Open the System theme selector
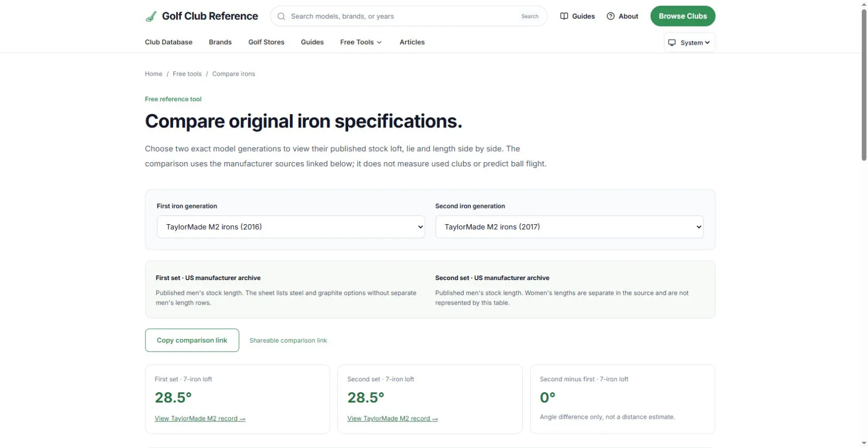The width and height of the screenshot is (868, 448). [x=690, y=43]
